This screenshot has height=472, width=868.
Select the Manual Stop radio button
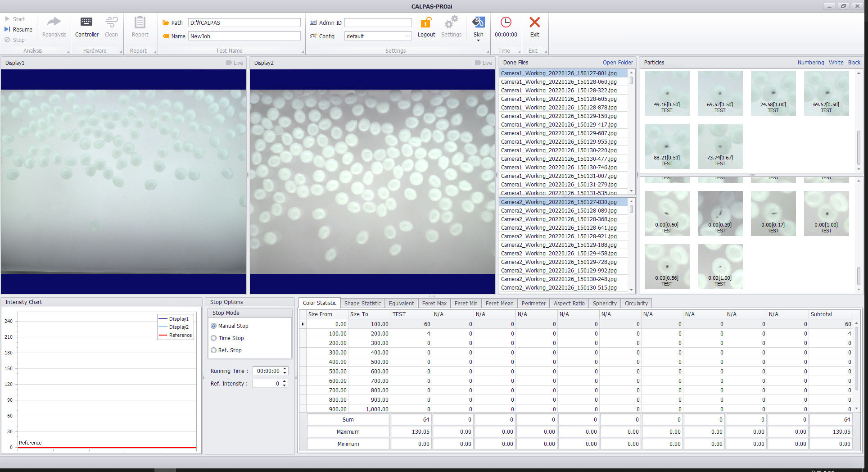click(214, 326)
